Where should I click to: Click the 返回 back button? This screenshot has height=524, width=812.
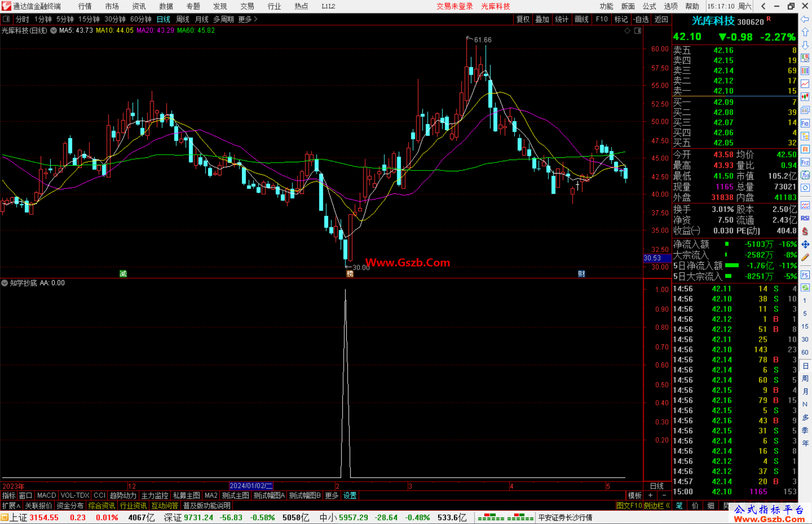pyautogui.click(x=661, y=19)
